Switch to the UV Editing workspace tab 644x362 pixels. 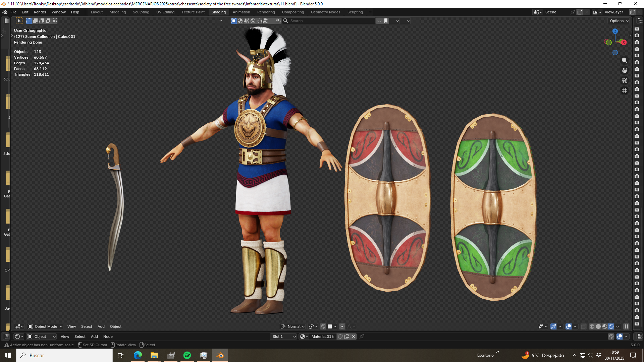pos(165,12)
